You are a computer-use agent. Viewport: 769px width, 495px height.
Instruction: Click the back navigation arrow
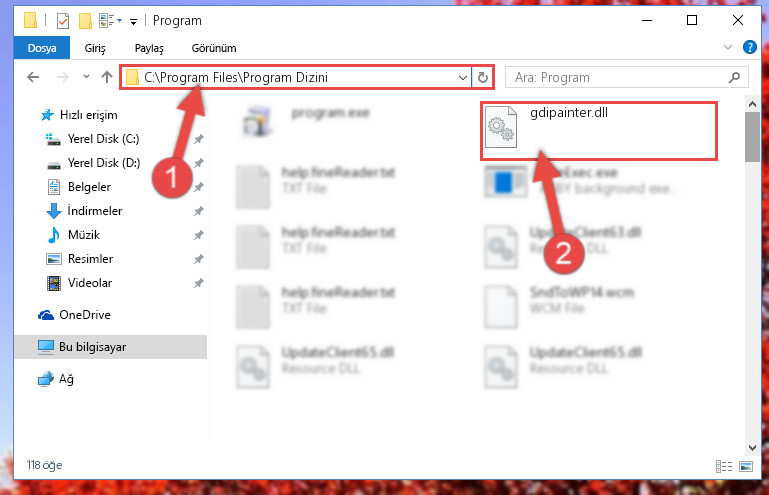33,77
